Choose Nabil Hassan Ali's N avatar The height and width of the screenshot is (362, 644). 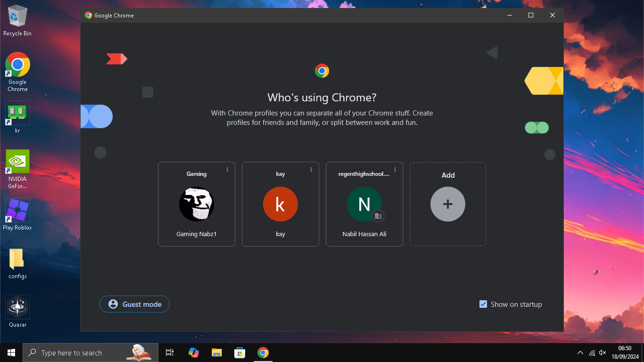[x=364, y=204]
